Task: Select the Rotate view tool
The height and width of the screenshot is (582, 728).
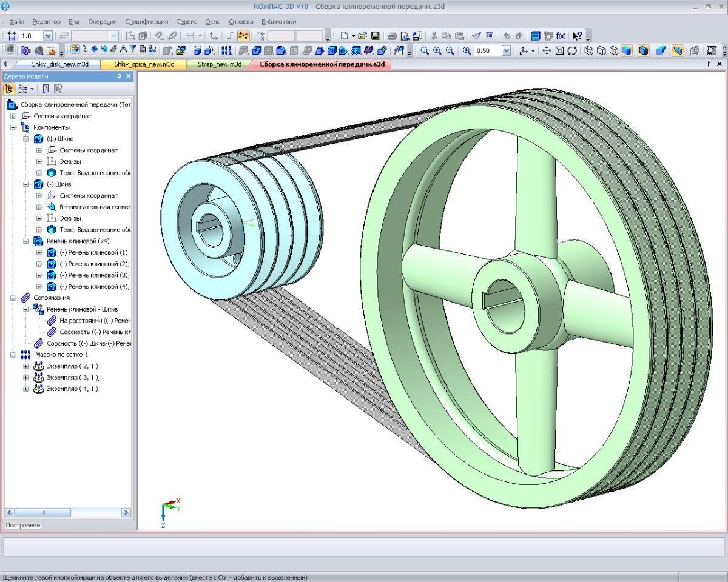Action: [x=572, y=51]
